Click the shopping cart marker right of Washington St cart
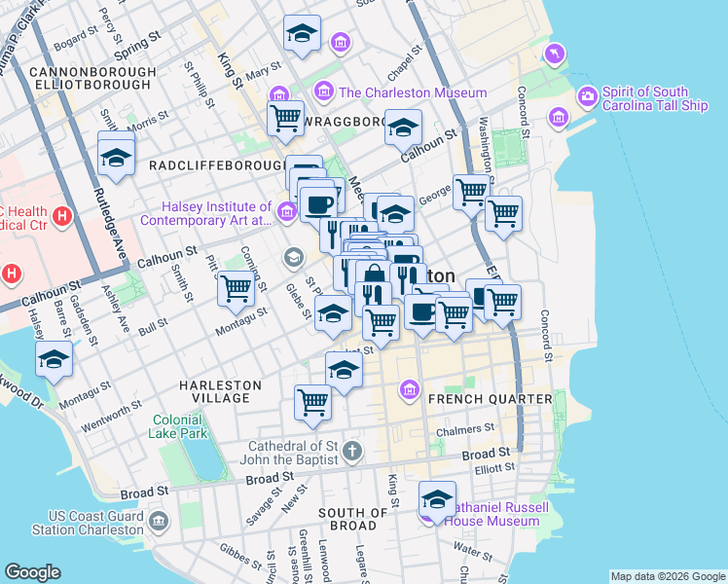This screenshot has width=728, height=584. [x=503, y=217]
